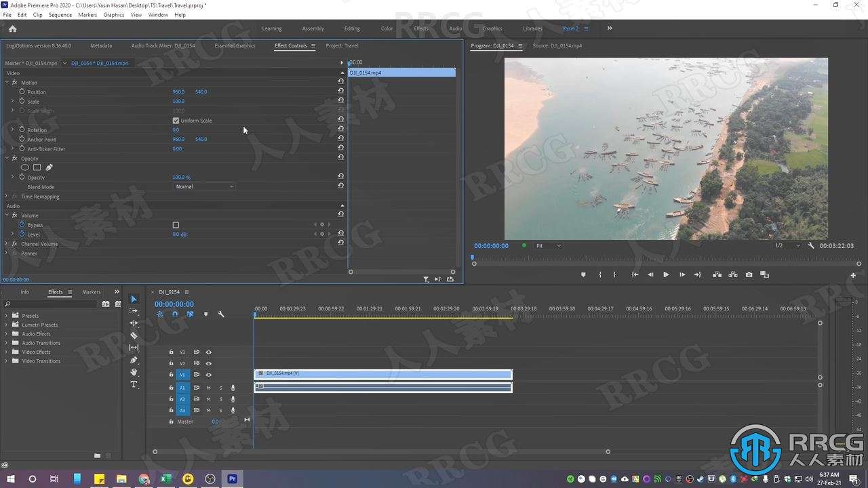Mark Out point in Program monitor
The height and width of the screenshot is (488, 868).
click(614, 274)
